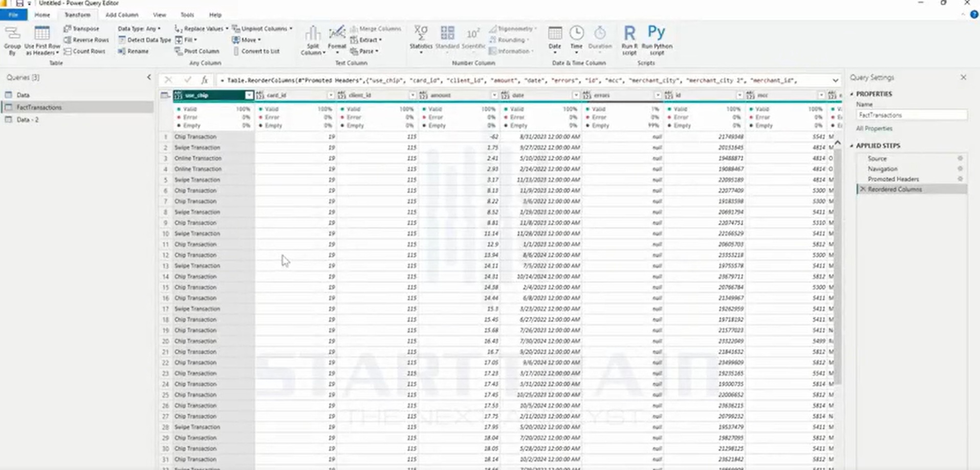Click the All Properties link
980x470 pixels.
coord(874,129)
